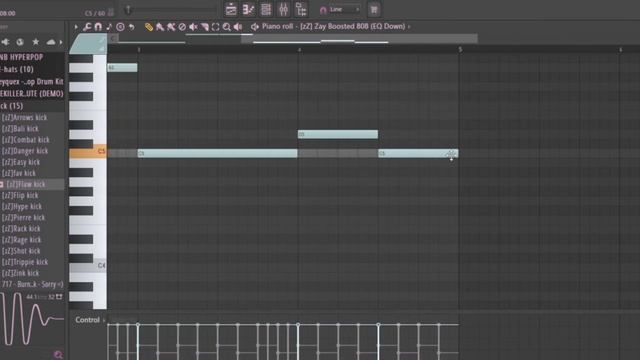Screen dimensions: 640x360
Task: Select the long C5 note starting first
Action: pos(218,153)
